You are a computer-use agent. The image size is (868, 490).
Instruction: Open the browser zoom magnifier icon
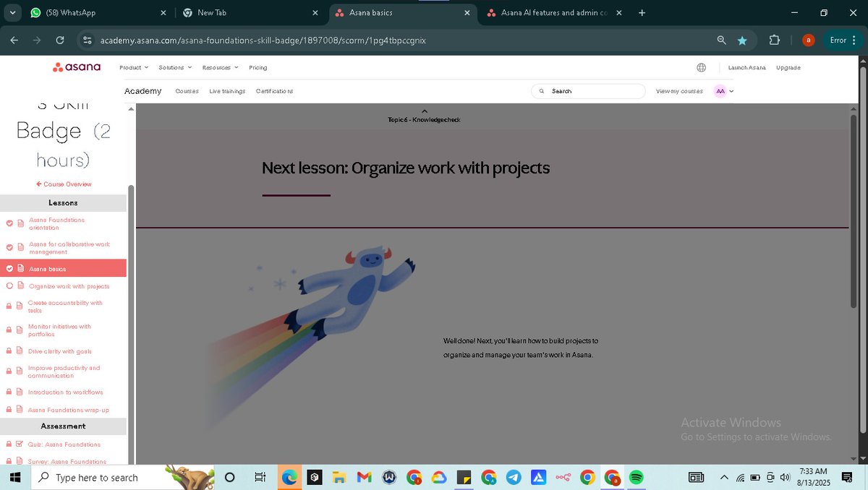721,40
